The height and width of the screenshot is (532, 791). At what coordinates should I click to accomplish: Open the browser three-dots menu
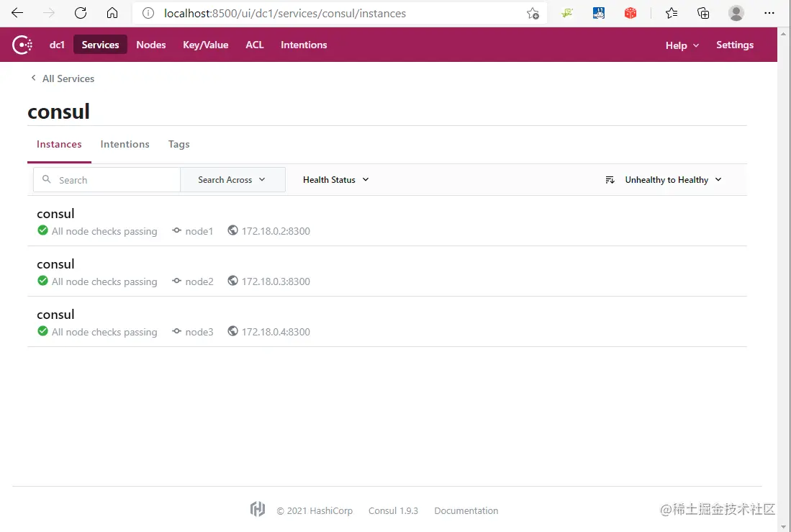coord(769,13)
